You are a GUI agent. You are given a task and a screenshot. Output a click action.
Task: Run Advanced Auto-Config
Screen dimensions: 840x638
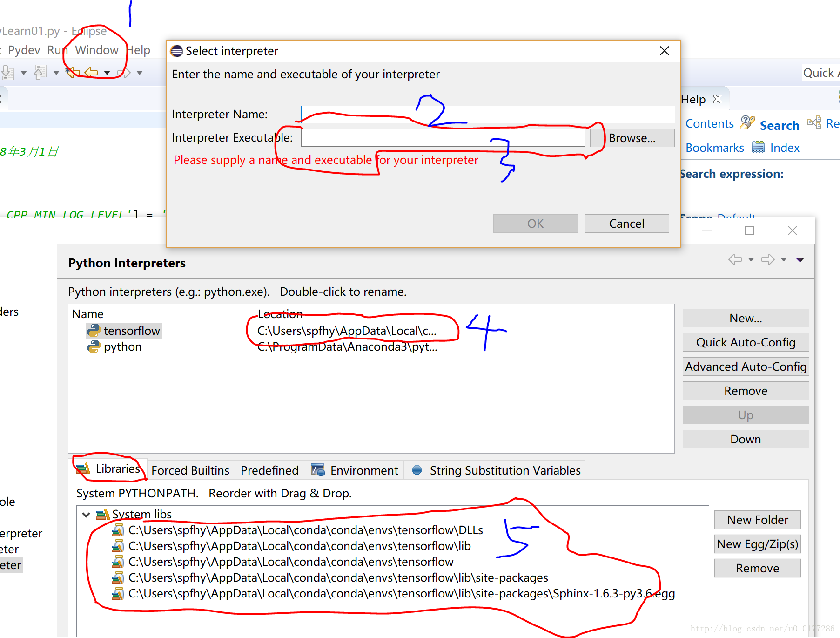pyautogui.click(x=746, y=367)
